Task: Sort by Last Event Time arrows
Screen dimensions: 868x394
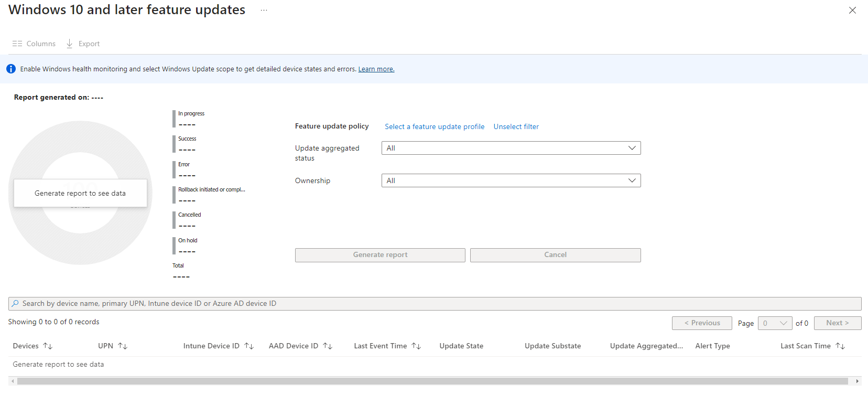Action: [416, 346]
